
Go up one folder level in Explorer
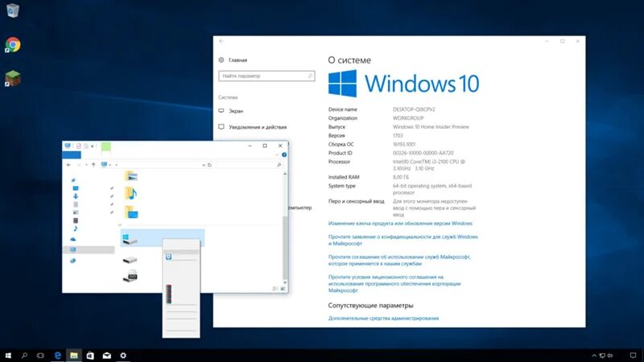click(93, 165)
